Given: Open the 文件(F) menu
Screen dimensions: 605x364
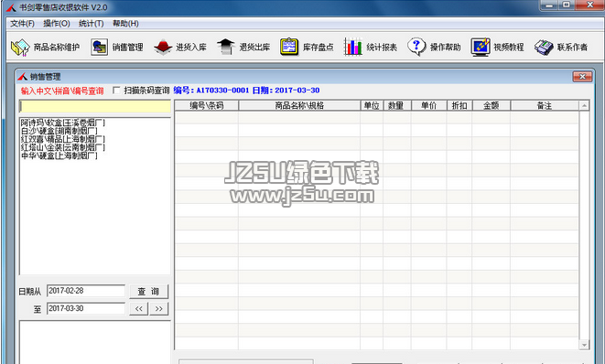Looking at the screenshot, I should 22,24.
